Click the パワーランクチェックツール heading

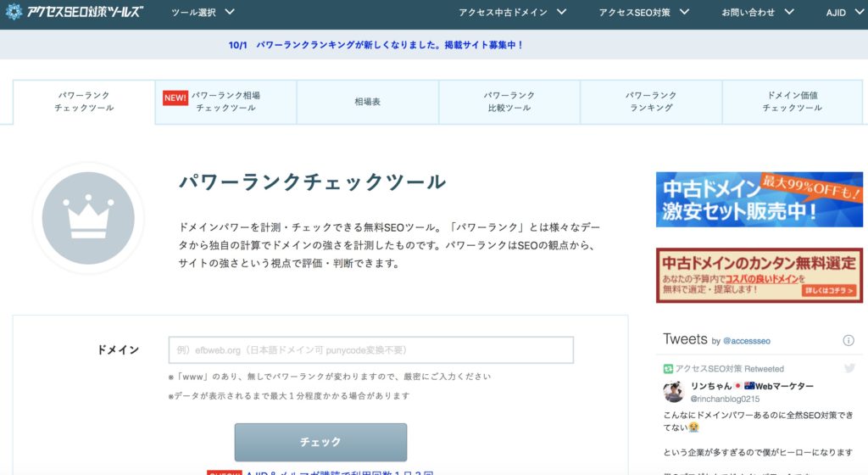click(312, 182)
